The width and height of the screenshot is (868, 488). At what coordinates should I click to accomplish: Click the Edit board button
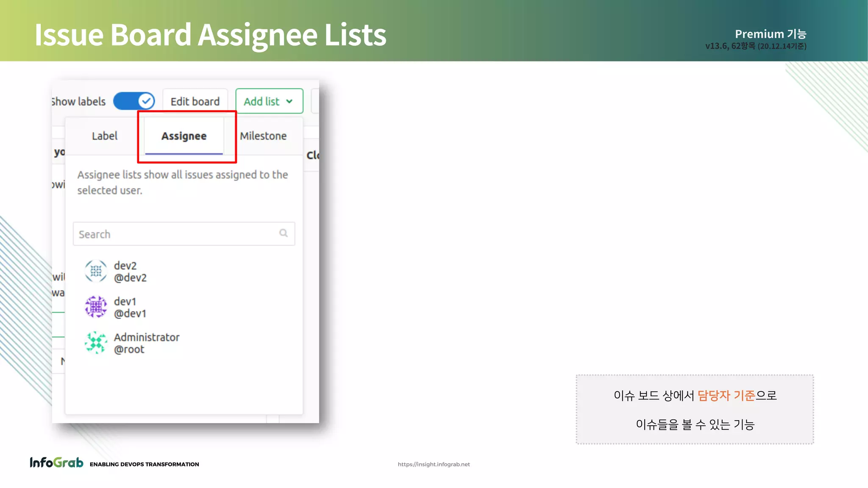pyautogui.click(x=195, y=101)
